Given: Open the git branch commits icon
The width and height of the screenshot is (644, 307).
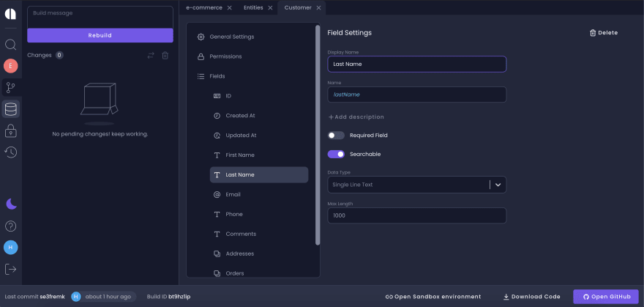Looking at the screenshot, I should 11,87.
